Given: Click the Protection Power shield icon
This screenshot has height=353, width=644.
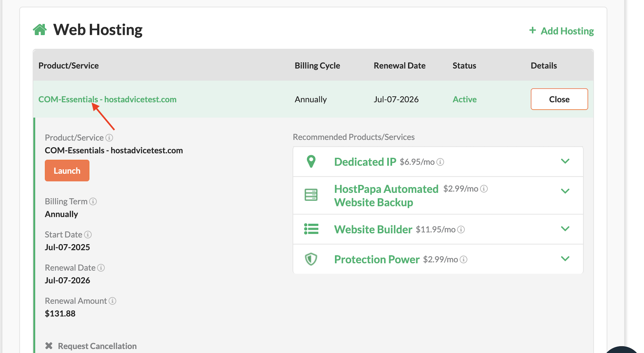Looking at the screenshot, I should tap(311, 259).
